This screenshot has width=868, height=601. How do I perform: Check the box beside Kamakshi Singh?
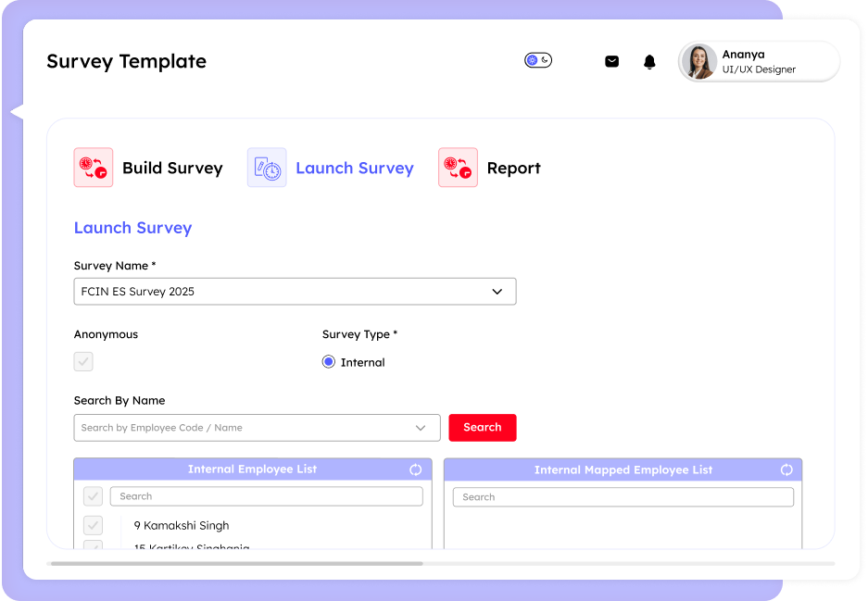pos(93,526)
